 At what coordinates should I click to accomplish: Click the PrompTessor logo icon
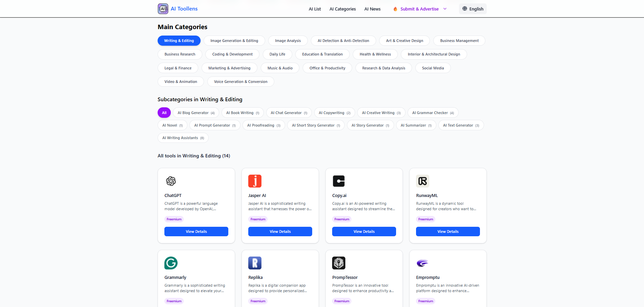coord(339,263)
